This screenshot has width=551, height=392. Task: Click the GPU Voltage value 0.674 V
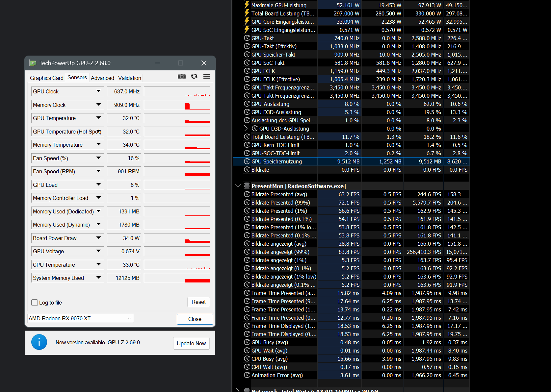coord(124,251)
